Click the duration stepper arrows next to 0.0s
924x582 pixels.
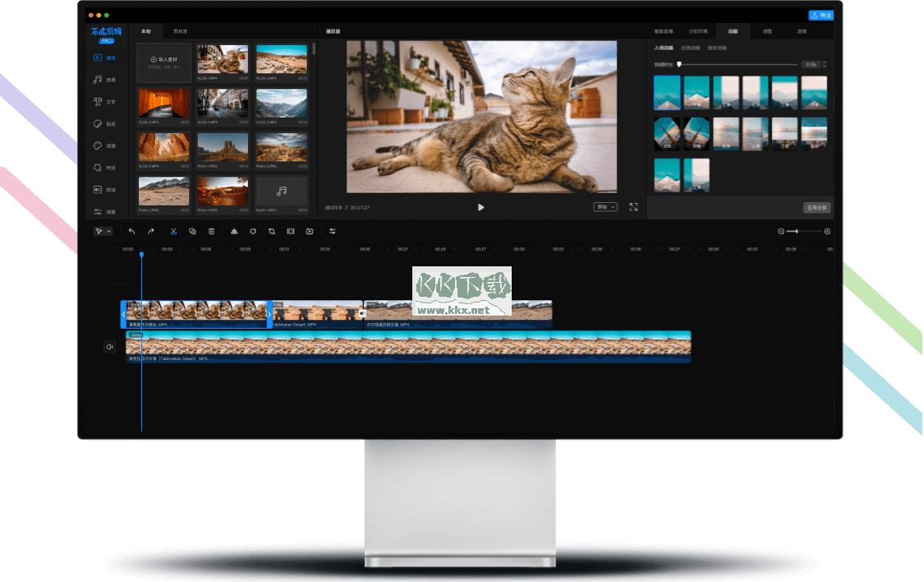[x=824, y=64]
